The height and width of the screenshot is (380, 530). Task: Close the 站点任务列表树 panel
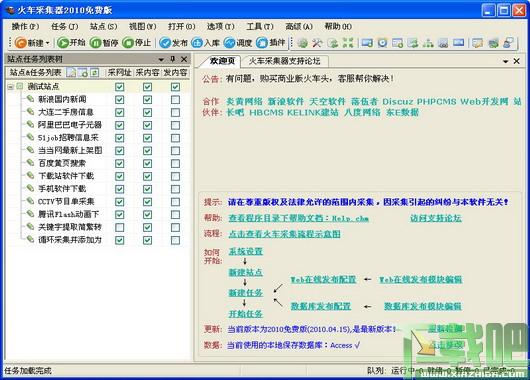tap(184, 59)
